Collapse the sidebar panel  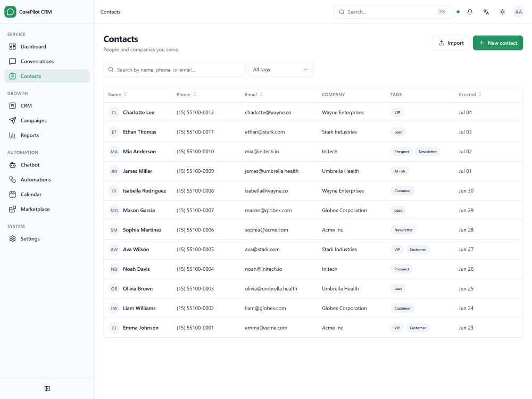[x=47, y=388]
